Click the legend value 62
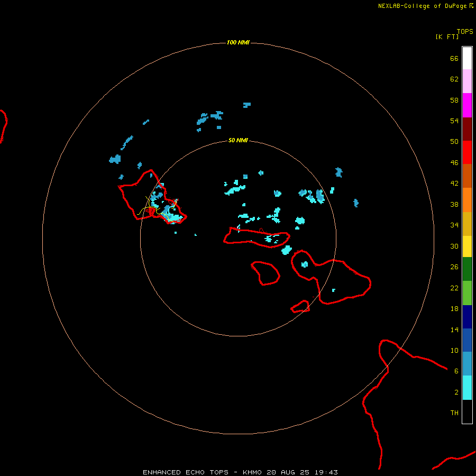Viewport: 476px width, 476px height. [454, 79]
